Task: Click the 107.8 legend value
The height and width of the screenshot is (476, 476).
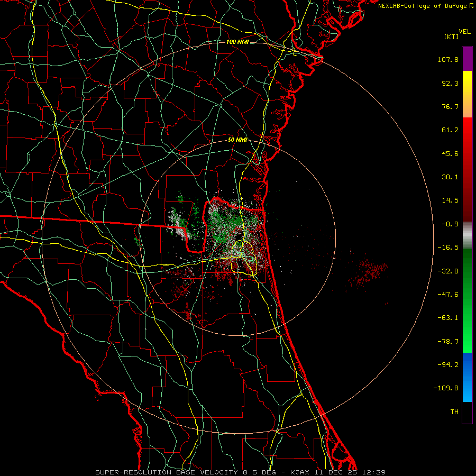Action: coord(448,59)
